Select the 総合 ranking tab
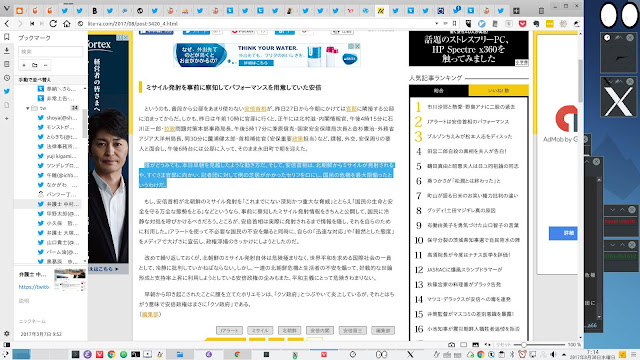The image size is (640, 360). click(439, 91)
